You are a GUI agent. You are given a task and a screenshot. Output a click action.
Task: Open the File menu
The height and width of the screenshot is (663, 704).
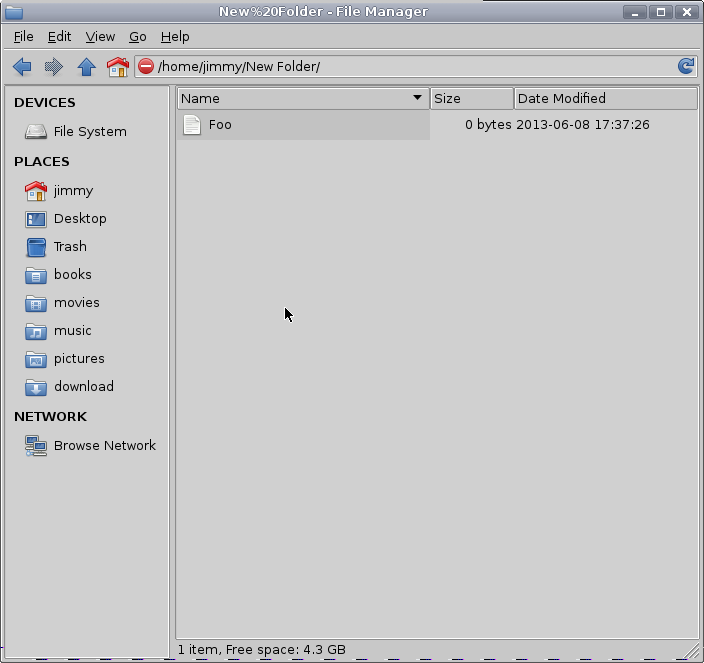click(23, 36)
